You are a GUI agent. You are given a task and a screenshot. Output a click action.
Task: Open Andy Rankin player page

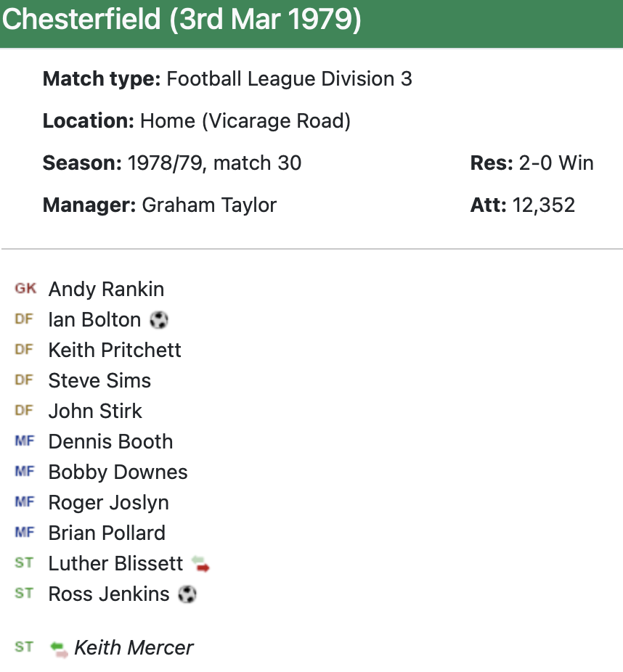point(106,290)
